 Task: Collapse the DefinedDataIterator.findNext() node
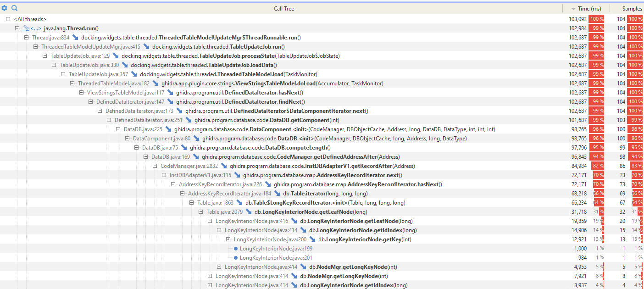(91, 102)
